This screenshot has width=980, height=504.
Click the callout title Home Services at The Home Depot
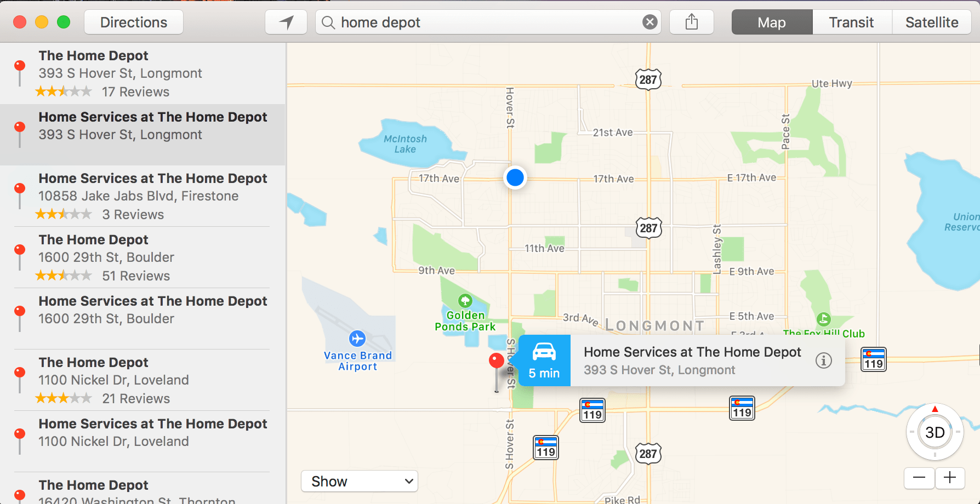pyautogui.click(x=692, y=352)
